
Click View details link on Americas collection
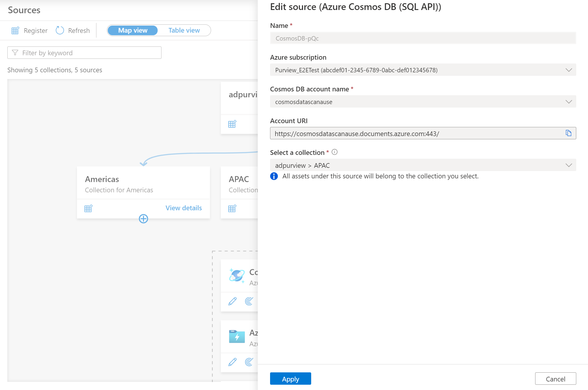coord(183,207)
